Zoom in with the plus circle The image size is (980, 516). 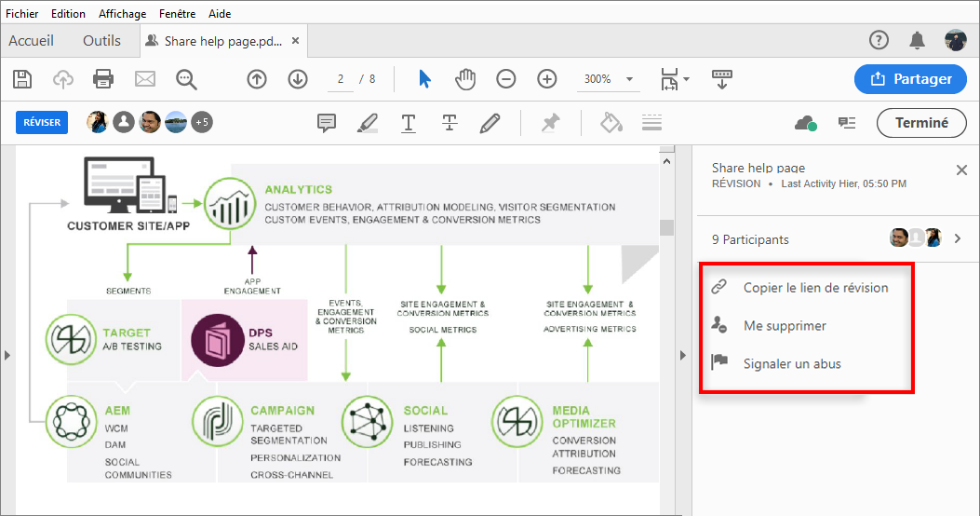point(547,79)
